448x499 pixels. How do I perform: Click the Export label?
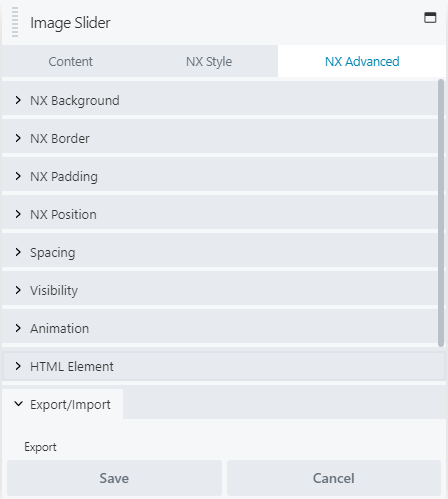[x=40, y=447]
